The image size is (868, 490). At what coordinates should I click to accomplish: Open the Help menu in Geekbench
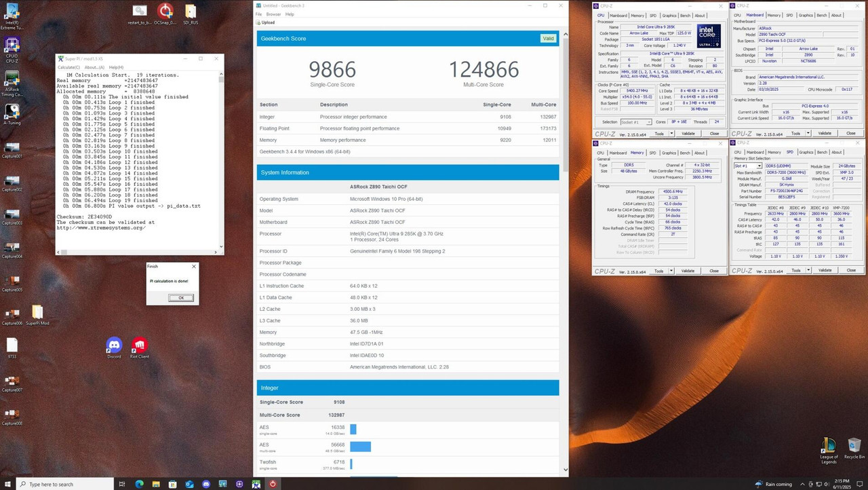[290, 14]
